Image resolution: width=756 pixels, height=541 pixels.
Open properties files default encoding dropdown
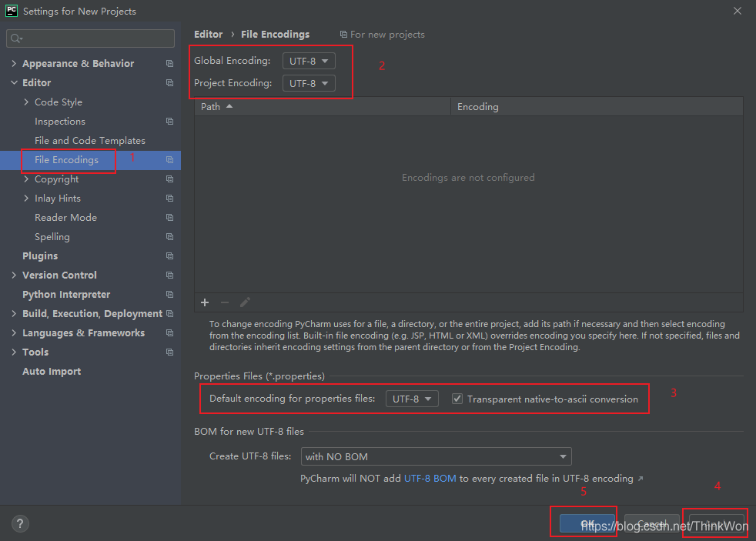(412, 399)
